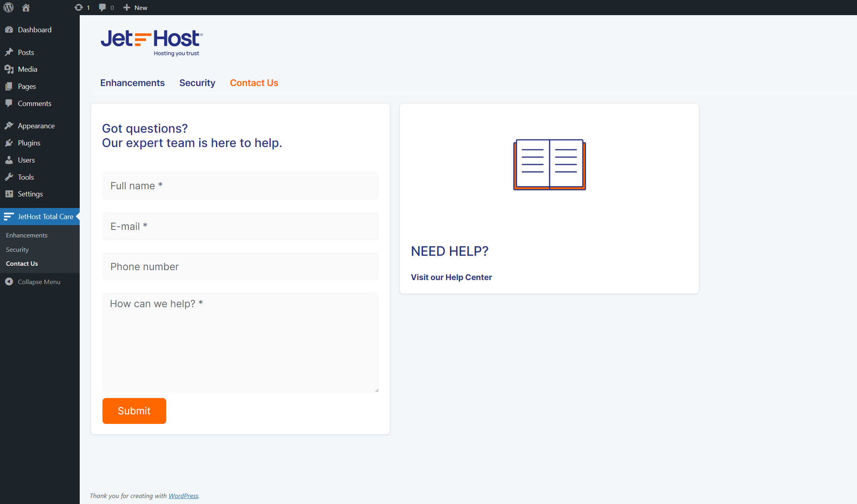
Task: Open the Settings sidebar menu
Action: (x=30, y=194)
